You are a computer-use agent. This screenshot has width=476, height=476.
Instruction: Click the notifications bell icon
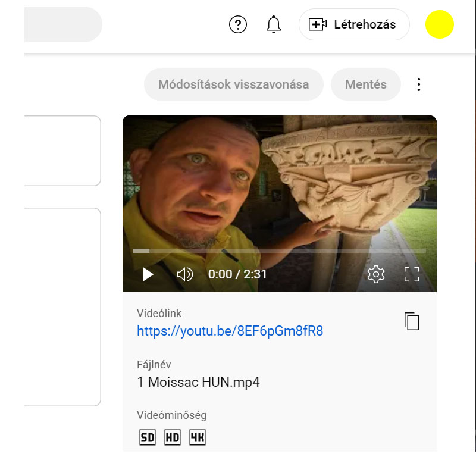click(x=274, y=24)
